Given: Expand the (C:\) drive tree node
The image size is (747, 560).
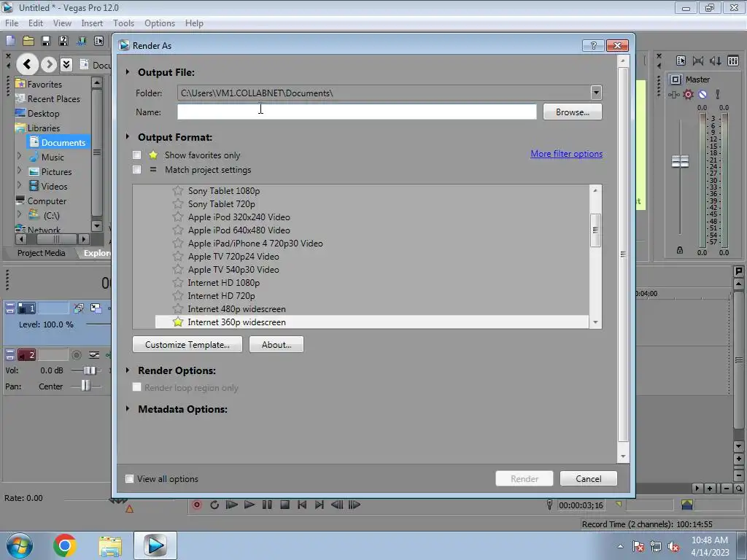Looking at the screenshot, I should 19,215.
